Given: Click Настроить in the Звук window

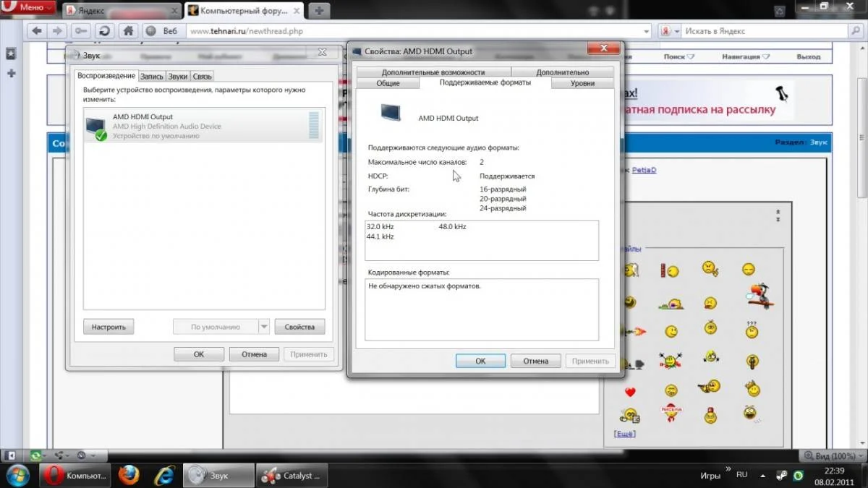Looking at the screenshot, I should tap(109, 327).
